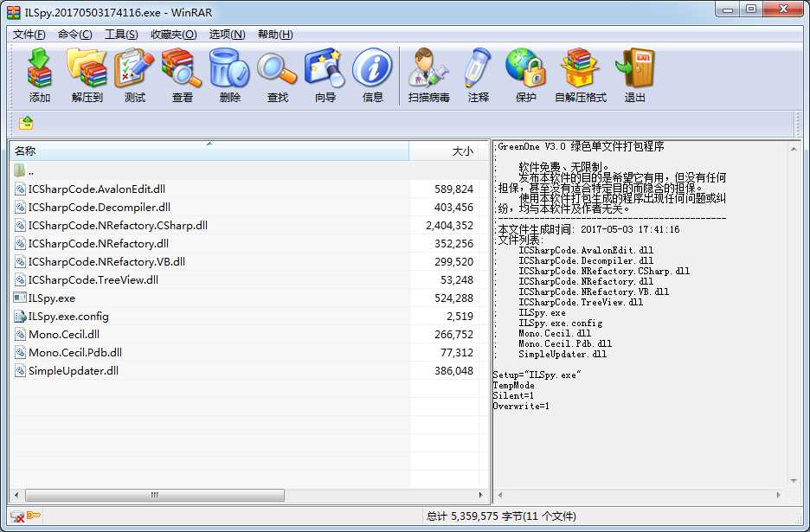Select ICSharpCode.NRefactory.CSharp.dll file name
Screen dimensions: 810x532
click(x=118, y=225)
